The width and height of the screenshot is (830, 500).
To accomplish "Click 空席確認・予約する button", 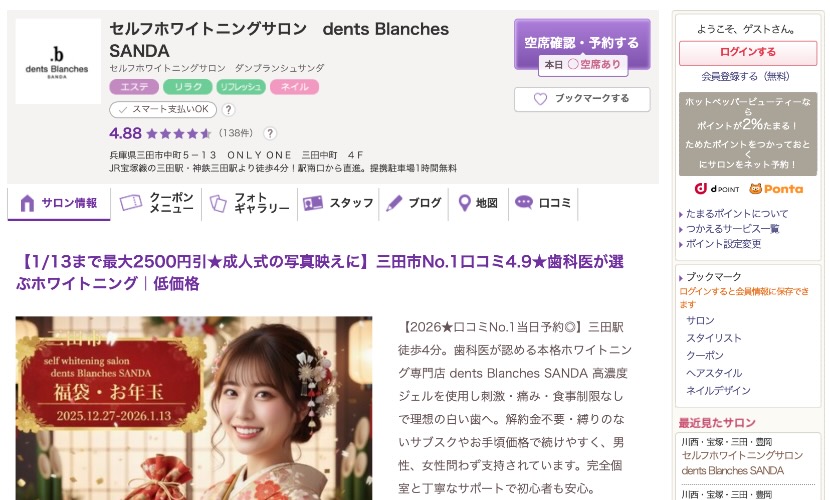I will [x=582, y=44].
